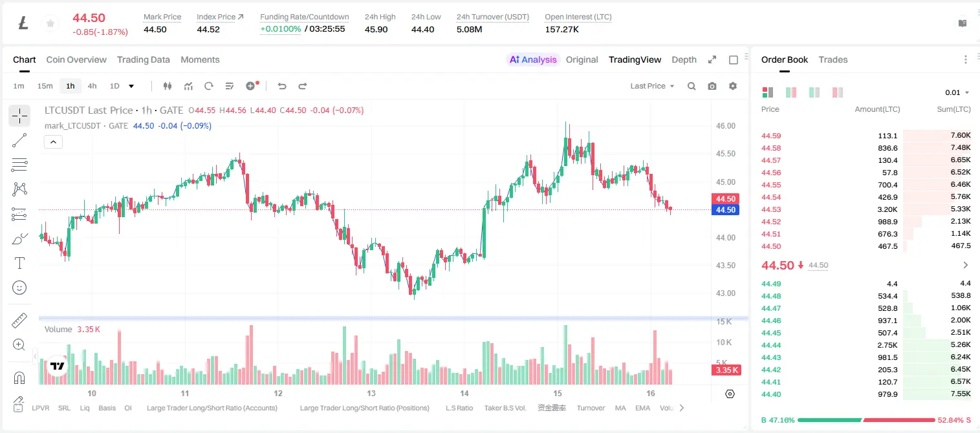Click the 44.53 ask depth bar row

[866, 209]
